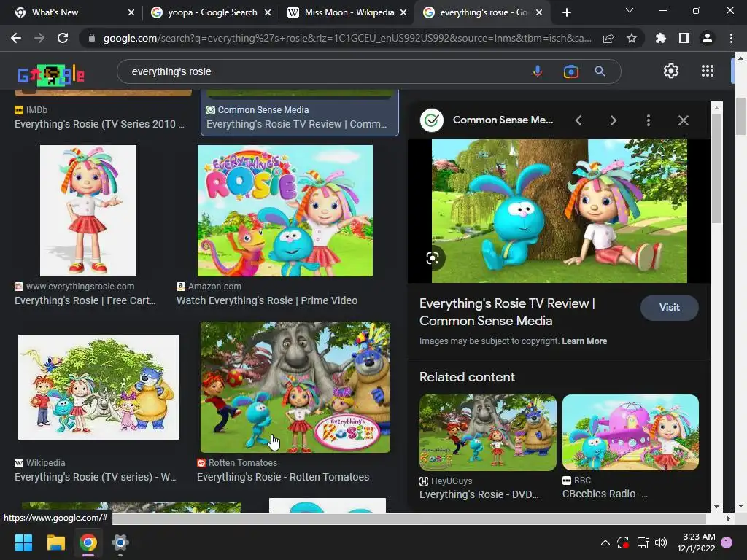Close the yoopa Google Search tab
Screen dimensions: 747x560
tap(268, 13)
